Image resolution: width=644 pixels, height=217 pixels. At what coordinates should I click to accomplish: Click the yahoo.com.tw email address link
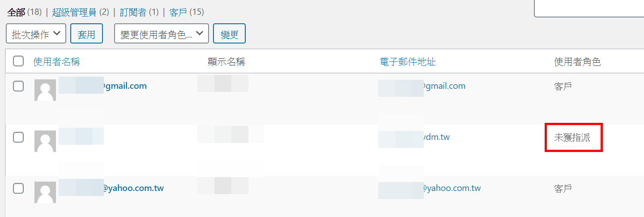429,188
